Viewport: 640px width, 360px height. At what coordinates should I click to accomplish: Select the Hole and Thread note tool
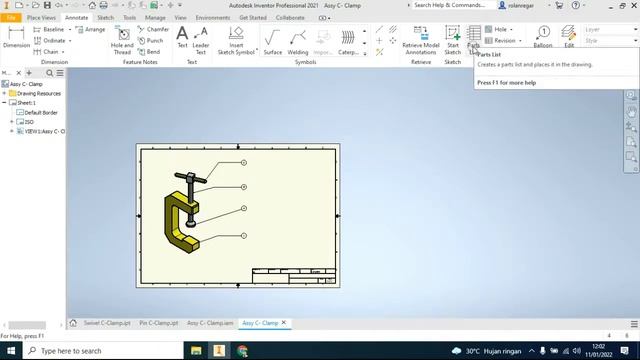(x=122, y=40)
